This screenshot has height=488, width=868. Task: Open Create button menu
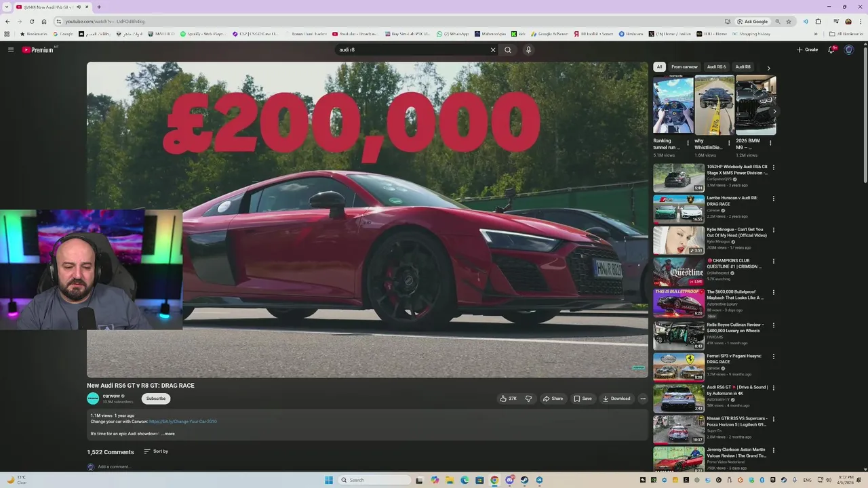point(808,49)
